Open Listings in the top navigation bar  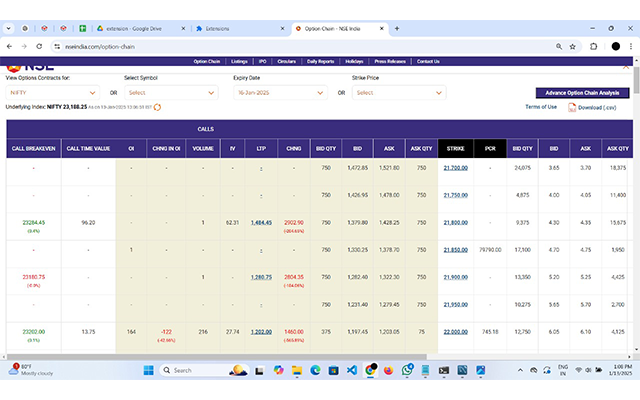pyautogui.click(x=239, y=61)
